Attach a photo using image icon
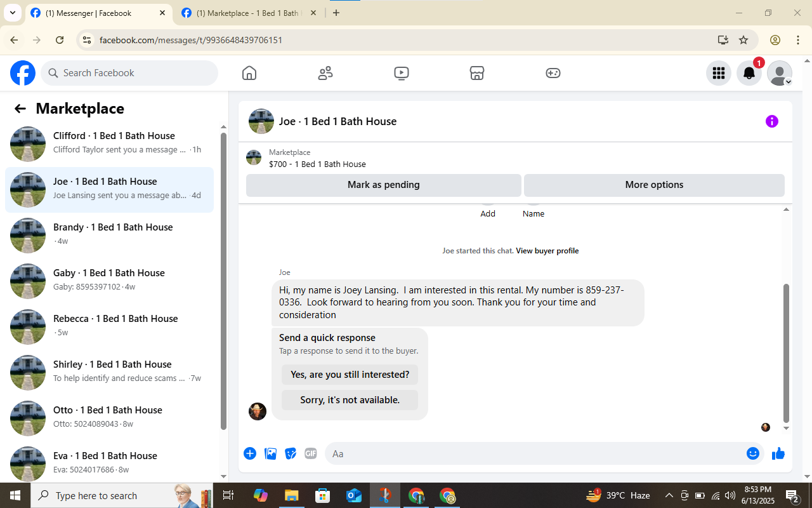812x508 pixels. [270, 453]
